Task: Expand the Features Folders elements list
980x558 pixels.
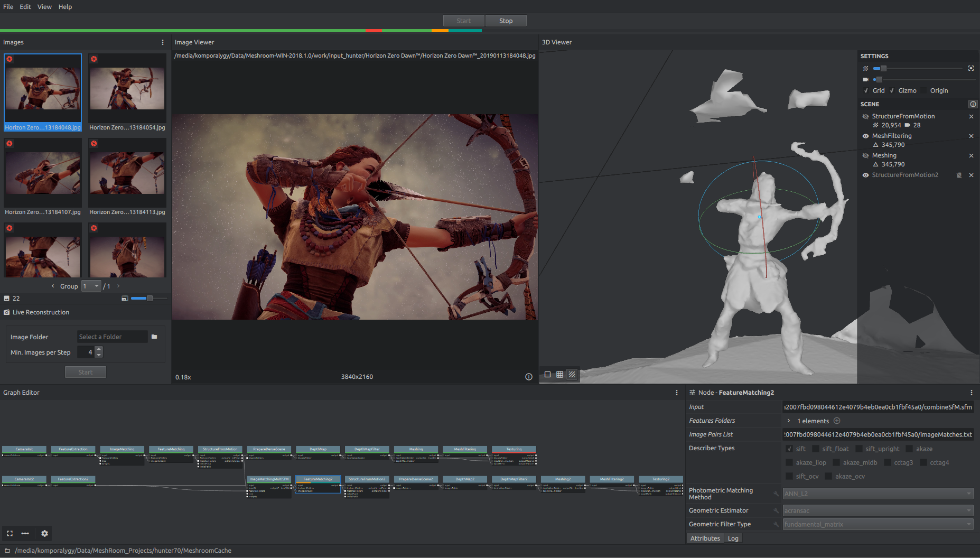Action: (789, 421)
